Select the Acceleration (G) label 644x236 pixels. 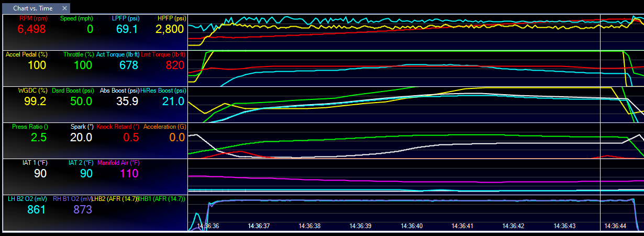164,127
